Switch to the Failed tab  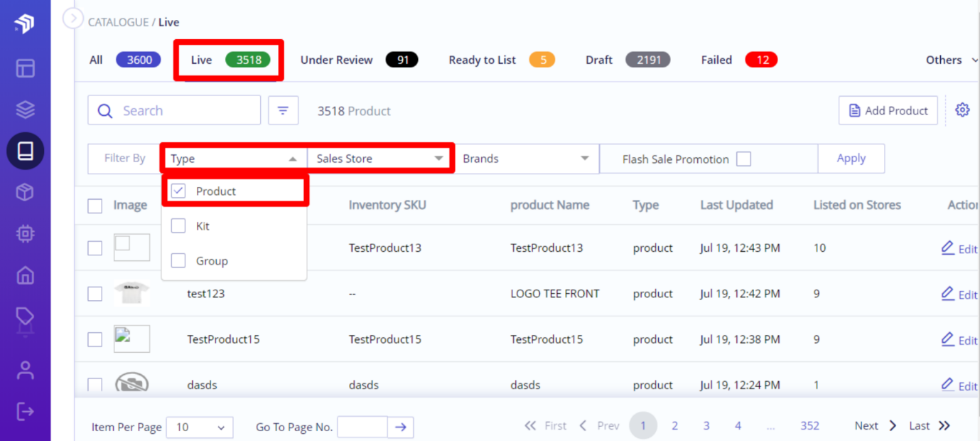tap(739, 60)
